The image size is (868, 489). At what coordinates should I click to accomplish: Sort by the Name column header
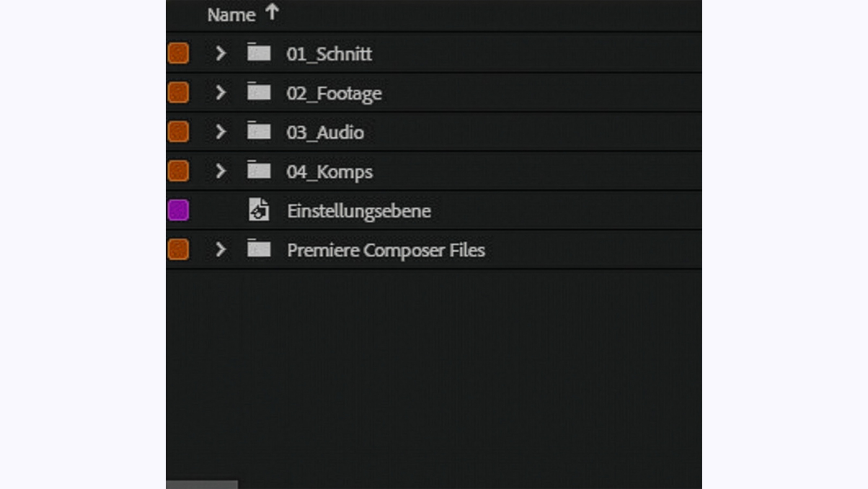[x=231, y=15]
